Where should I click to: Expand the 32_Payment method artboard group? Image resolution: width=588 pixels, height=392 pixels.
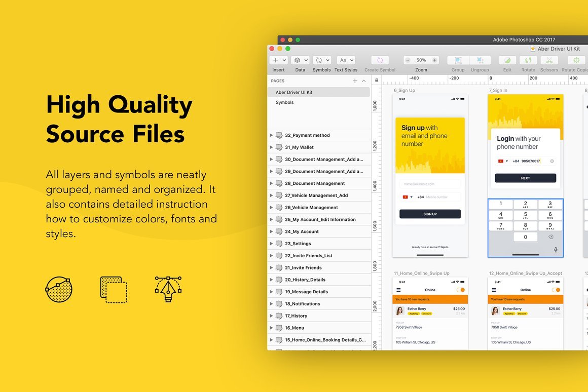tap(271, 135)
